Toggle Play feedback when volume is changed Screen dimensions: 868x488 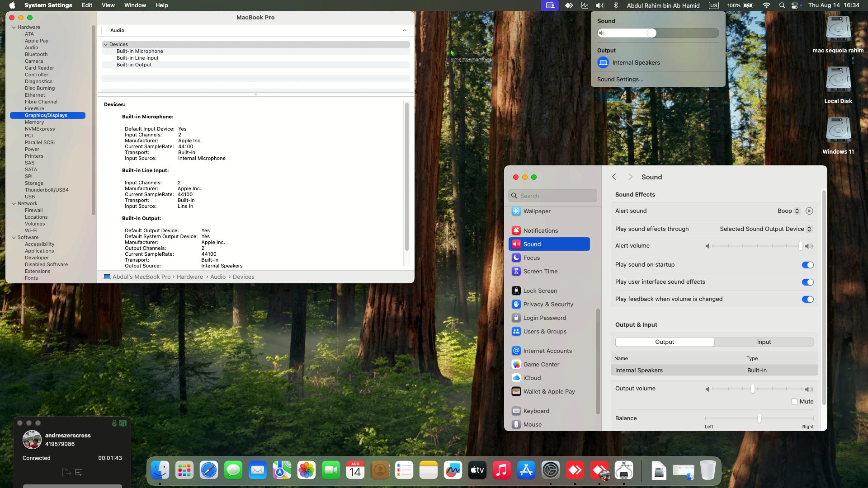pos(807,300)
